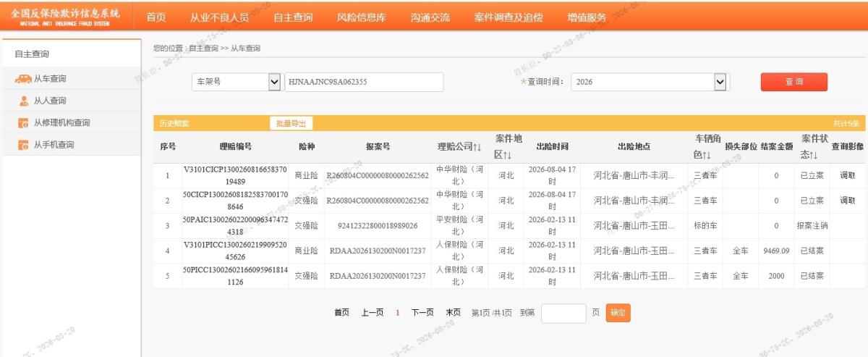Go to 下一页 in pagination
This screenshot has height=357, width=868.
[x=422, y=313]
